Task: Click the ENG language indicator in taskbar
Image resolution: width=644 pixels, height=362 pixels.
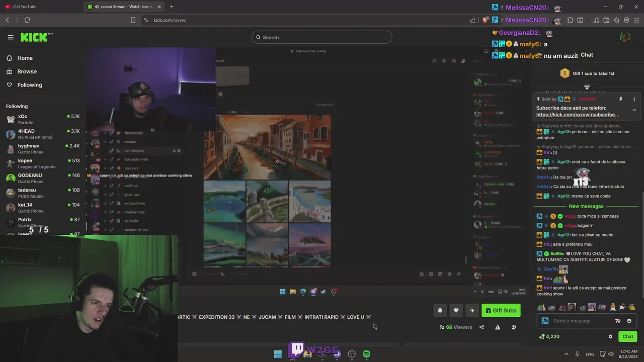Action: pos(590,354)
